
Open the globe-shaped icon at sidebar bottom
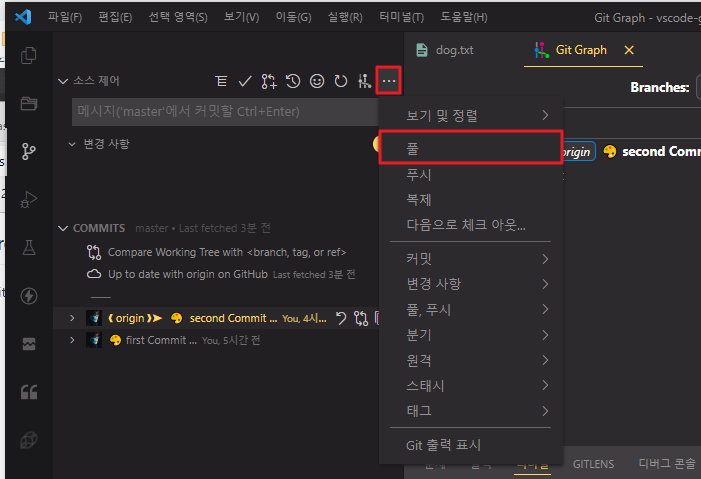(x=29, y=440)
